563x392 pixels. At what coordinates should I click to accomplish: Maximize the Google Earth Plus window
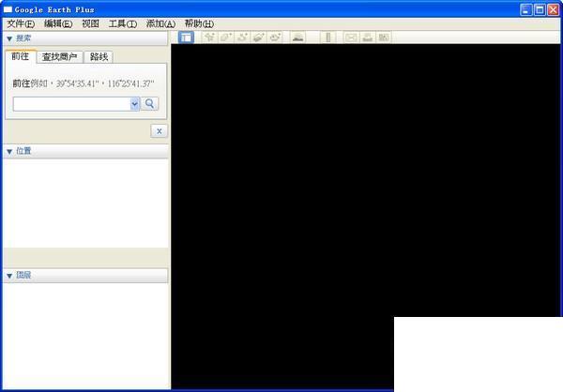(x=540, y=9)
